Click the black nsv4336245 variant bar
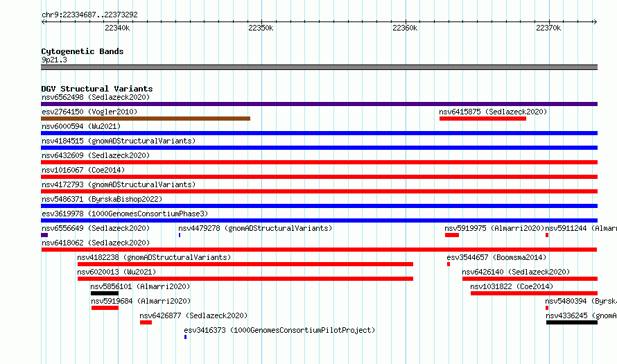Image resolution: width=617 pixels, height=364 pixels. tap(572, 322)
